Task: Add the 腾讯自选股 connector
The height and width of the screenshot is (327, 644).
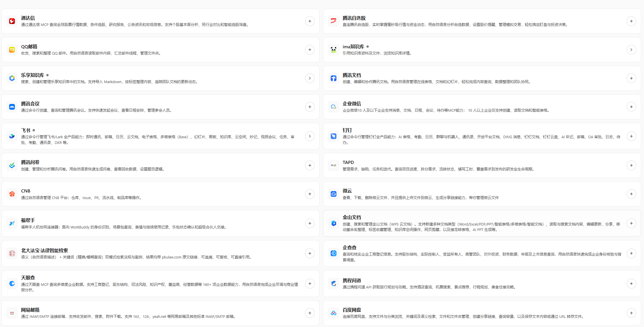Action: pos(631,21)
